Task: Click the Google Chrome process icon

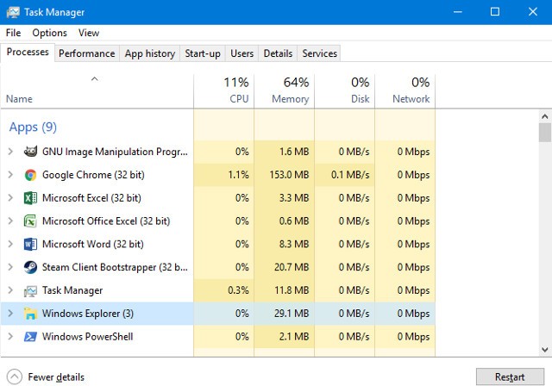Action: (30, 175)
